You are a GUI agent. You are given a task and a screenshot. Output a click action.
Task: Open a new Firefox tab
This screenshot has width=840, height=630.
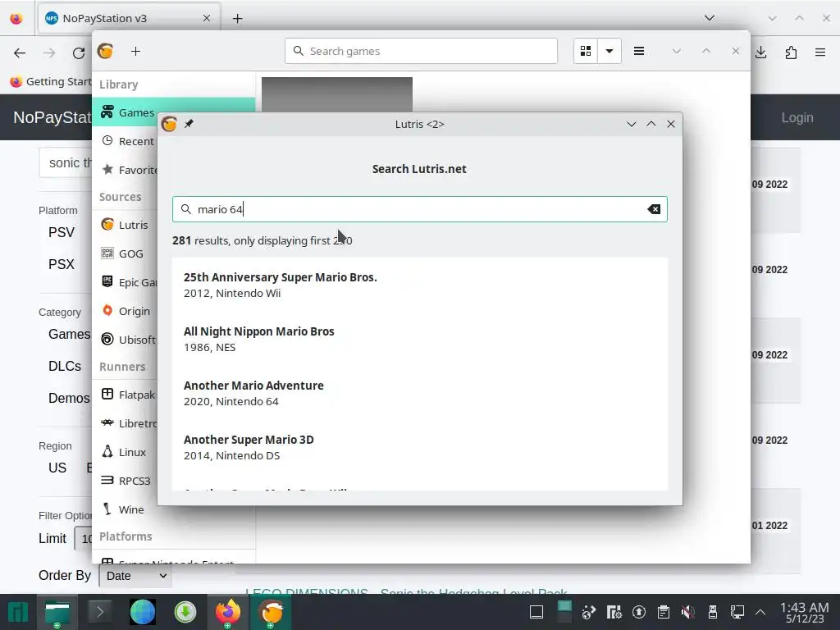pyautogui.click(x=237, y=19)
